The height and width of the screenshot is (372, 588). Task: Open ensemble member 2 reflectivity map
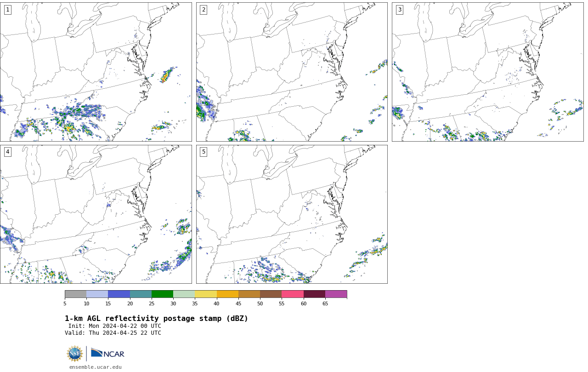[292, 72]
